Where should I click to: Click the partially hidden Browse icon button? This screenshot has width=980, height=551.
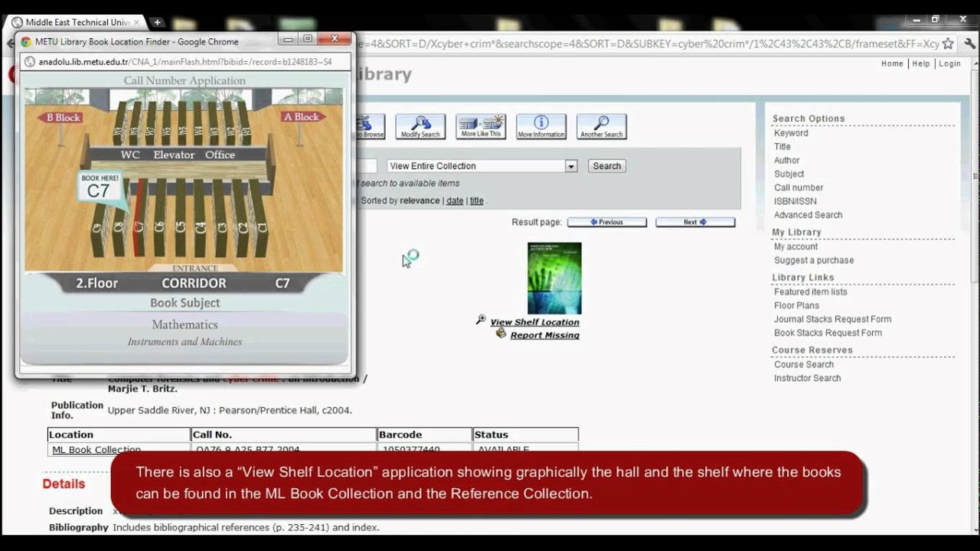371,126
